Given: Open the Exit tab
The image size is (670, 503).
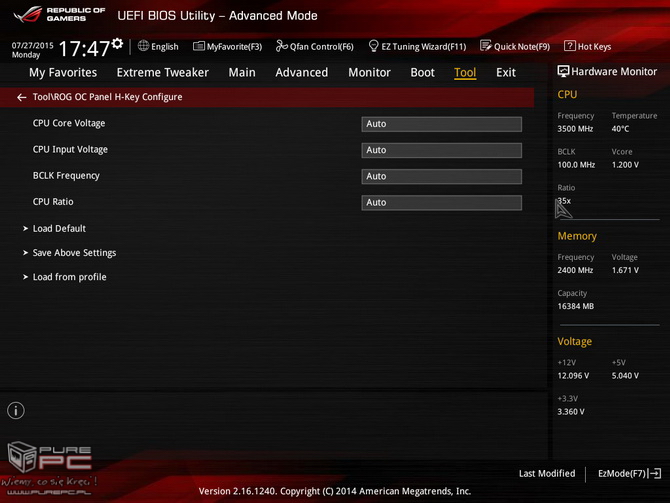Looking at the screenshot, I should tap(506, 73).
